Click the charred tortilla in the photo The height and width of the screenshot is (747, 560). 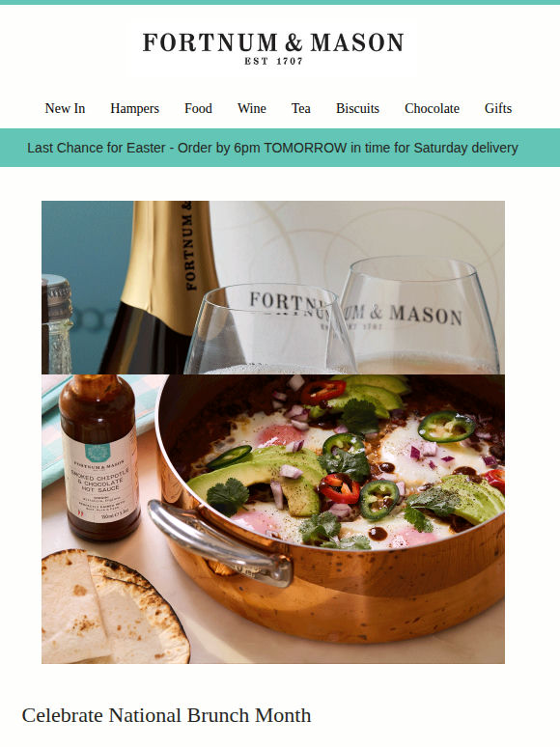pyautogui.click(x=114, y=606)
